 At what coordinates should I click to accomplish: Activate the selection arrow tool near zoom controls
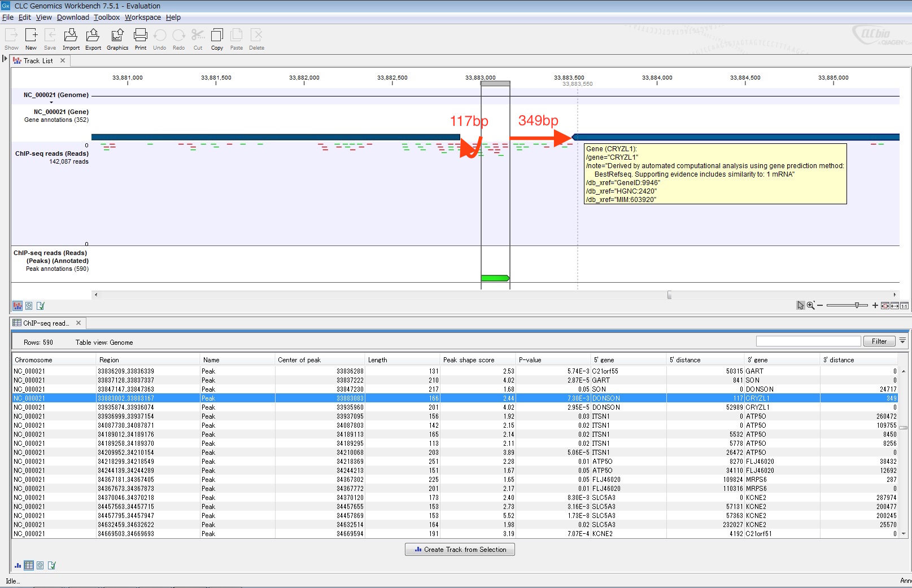[x=800, y=305]
